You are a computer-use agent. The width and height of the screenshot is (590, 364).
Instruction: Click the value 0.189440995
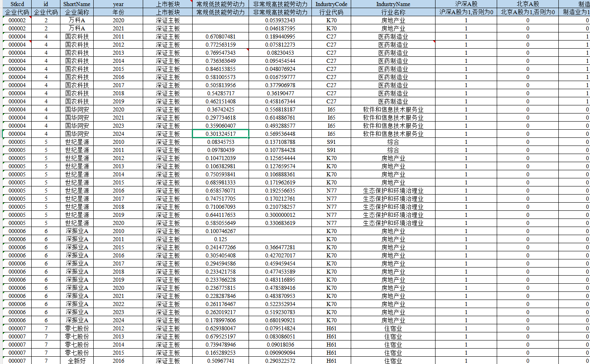click(x=280, y=36)
